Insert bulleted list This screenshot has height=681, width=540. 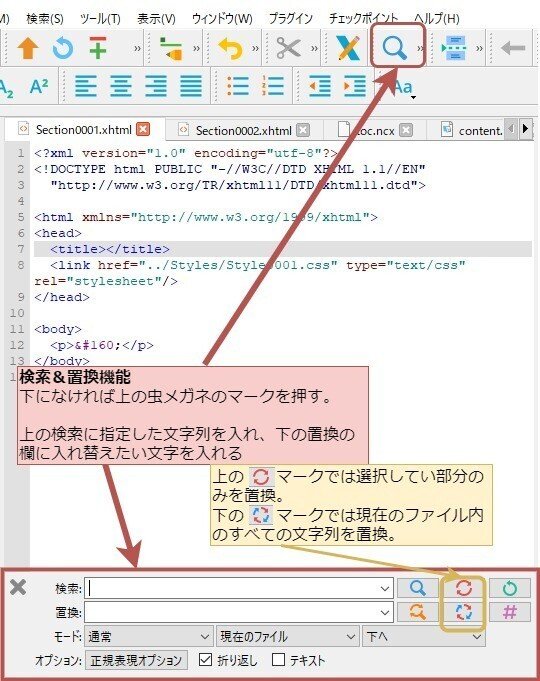click(238, 86)
